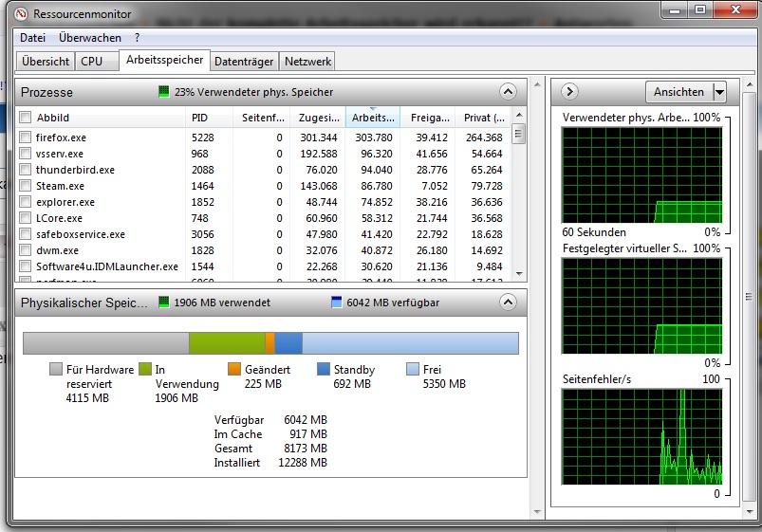Sort by the Seitenf... column header

[x=261, y=117]
